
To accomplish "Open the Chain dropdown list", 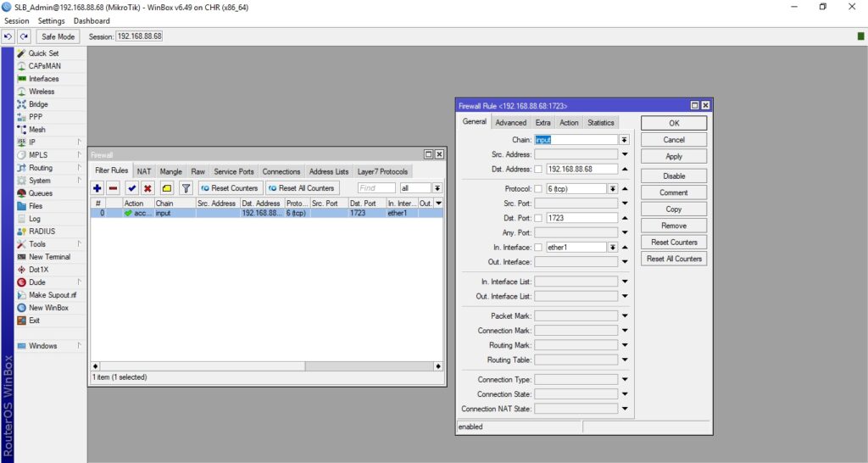I will (x=624, y=140).
